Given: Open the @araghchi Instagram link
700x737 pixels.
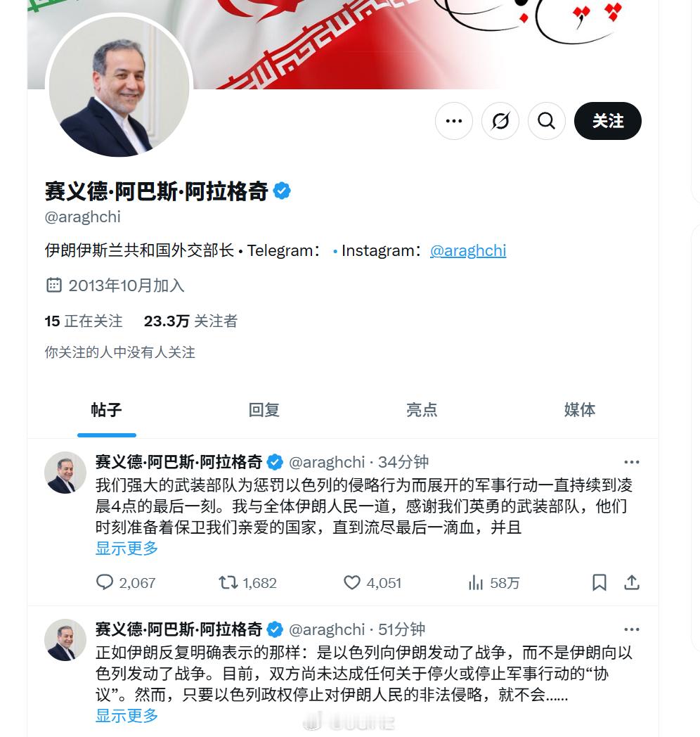Looking at the screenshot, I should tap(468, 250).
